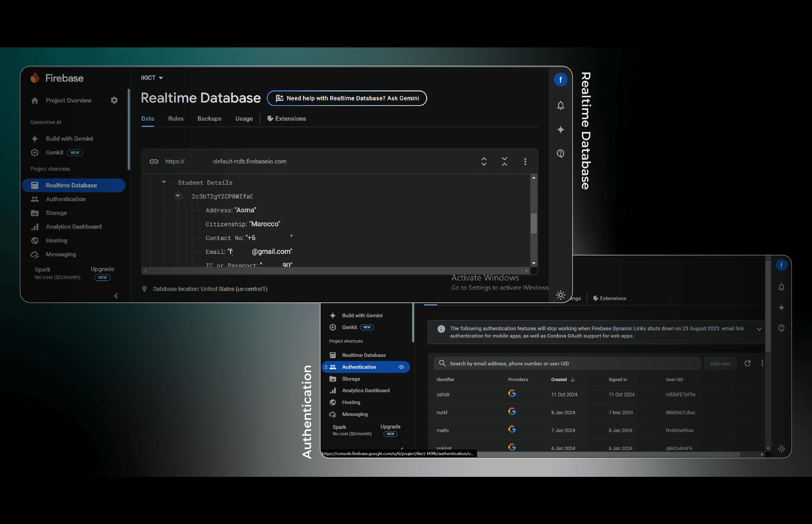This screenshot has width=812, height=524.
Task: Switch to the Backups tab
Action: (x=209, y=119)
